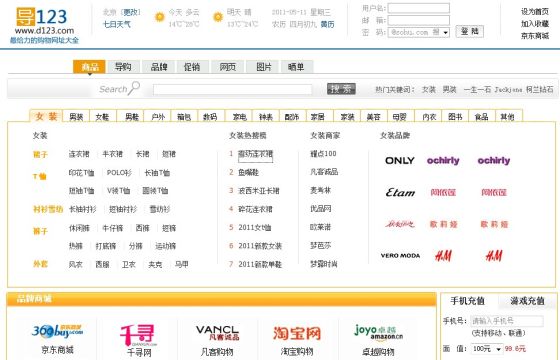The height and width of the screenshot is (360, 560).
Task: Switch to 游戏充值 tab
Action: (x=527, y=301)
